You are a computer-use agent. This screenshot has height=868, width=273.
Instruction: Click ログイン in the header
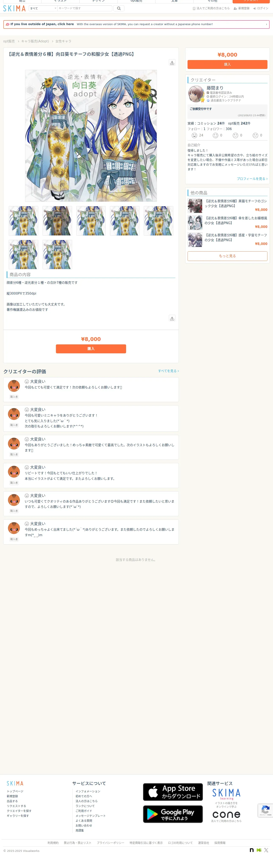pos(261,9)
